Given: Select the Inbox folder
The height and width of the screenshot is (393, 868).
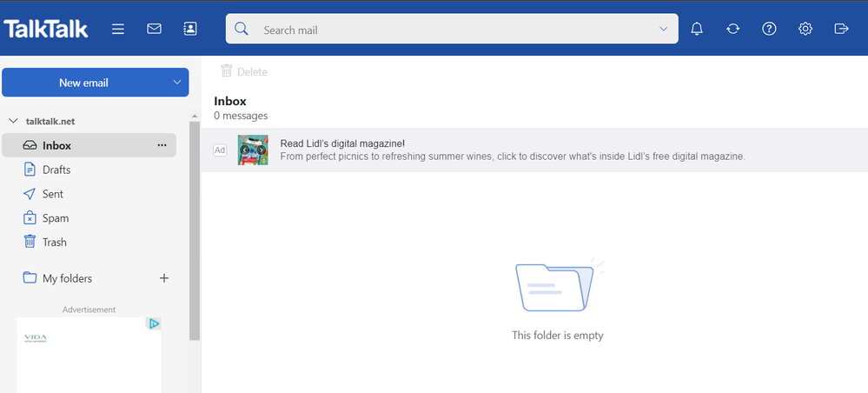Looking at the screenshot, I should pos(89,145).
